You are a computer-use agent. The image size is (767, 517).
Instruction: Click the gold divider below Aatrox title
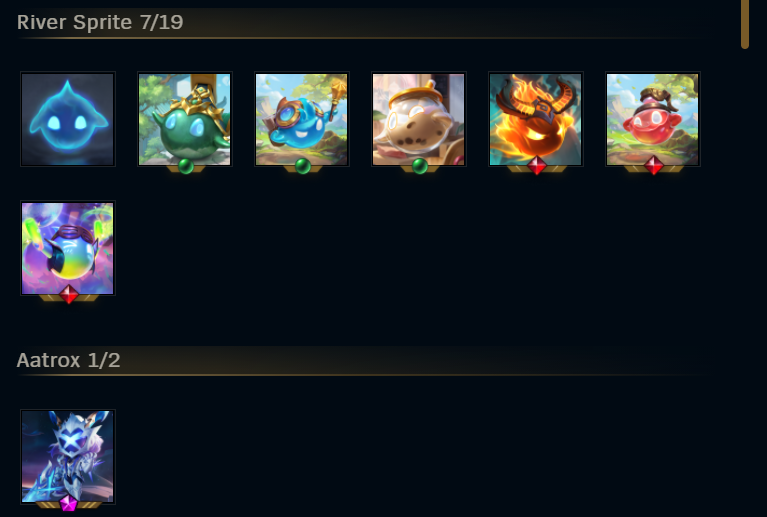pyautogui.click(x=362, y=375)
